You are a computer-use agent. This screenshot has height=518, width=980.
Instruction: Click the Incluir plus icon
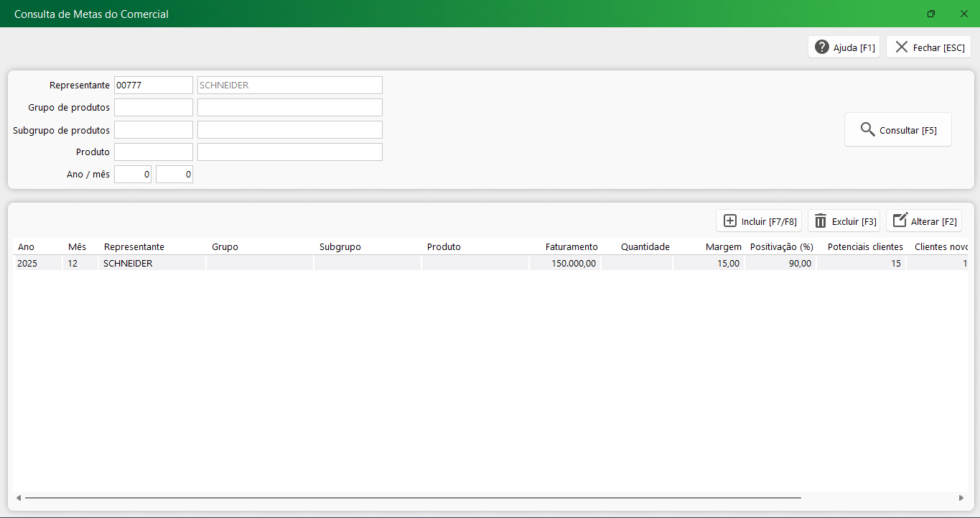click(x=730, y=221)
